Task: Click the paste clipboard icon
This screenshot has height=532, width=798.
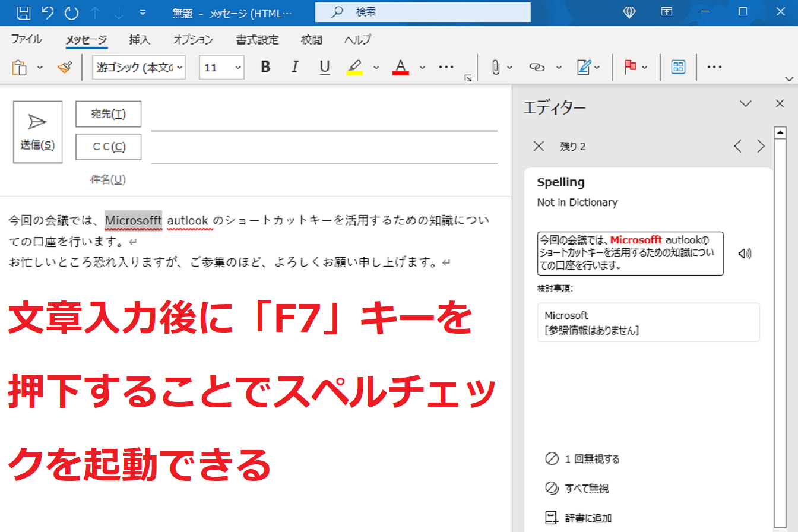Action: point(20,68)
